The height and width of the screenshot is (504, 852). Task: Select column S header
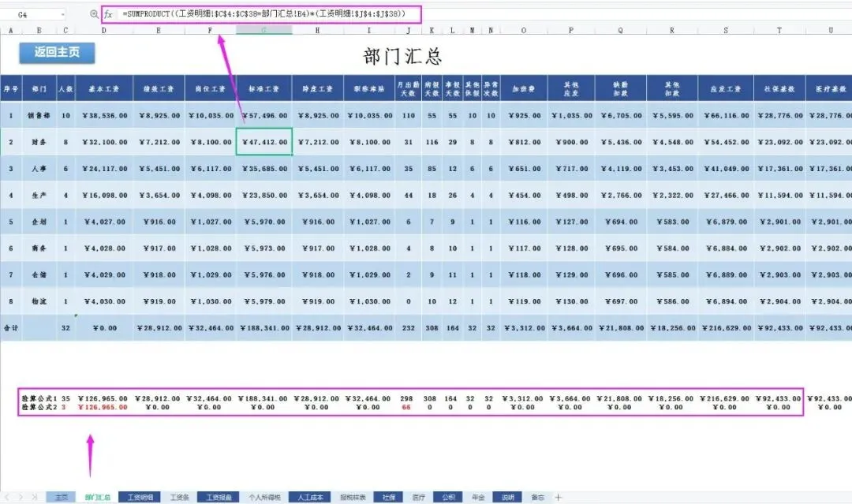pyautogui.click(x=726, y=31)
